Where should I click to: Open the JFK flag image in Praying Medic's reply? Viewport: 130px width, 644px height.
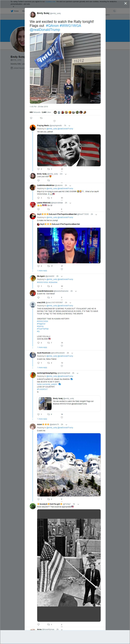(69, 150)
